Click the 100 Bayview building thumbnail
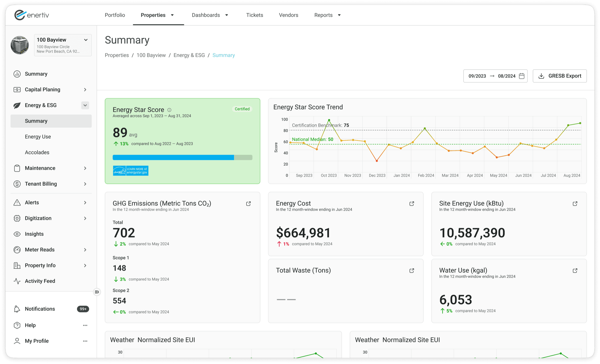600x364 pixels. click(20, 45)
